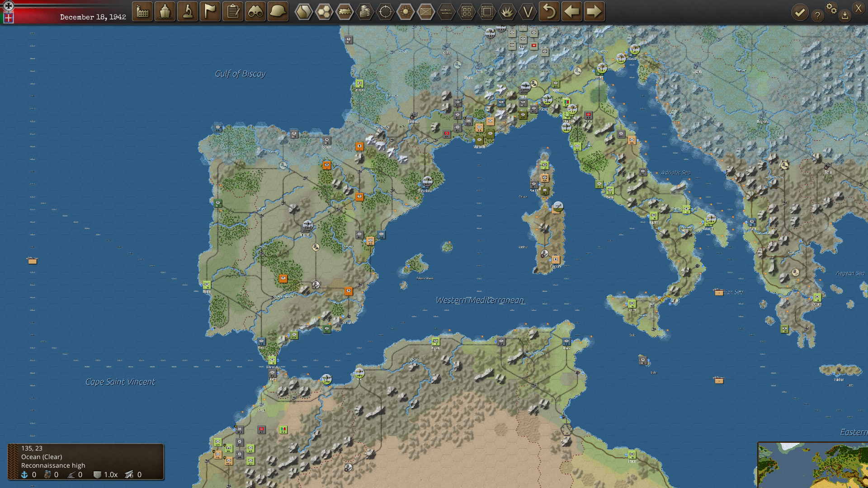Open the helmet commanders icon
This screenshot has width=868, height=488.
tap(278, 12)
